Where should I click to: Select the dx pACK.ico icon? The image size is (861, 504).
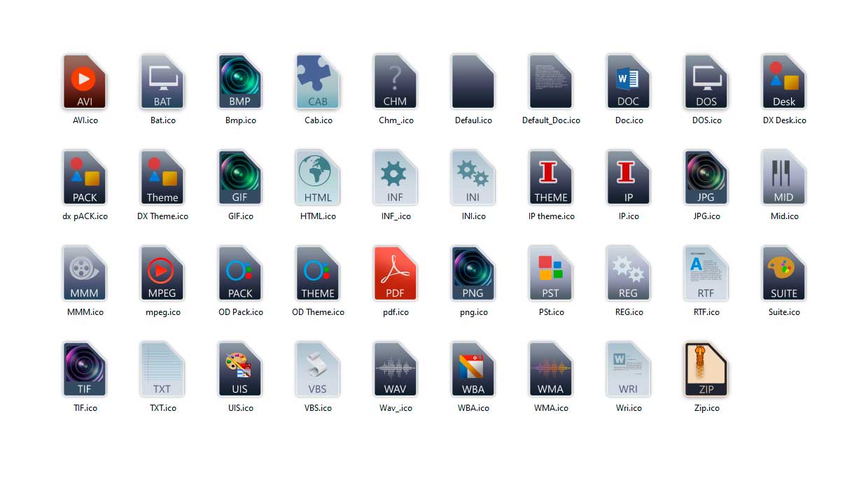coord(85,178)
